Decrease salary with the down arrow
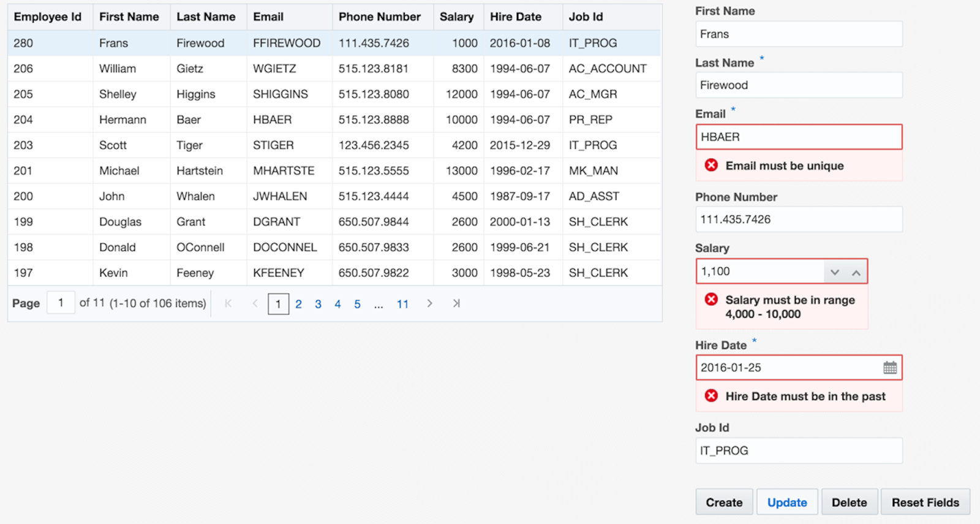 coord(834,272)
